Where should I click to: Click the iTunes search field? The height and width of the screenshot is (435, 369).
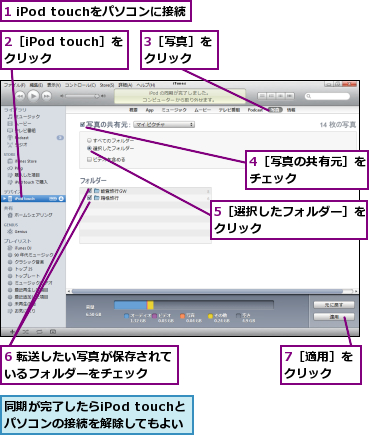point(328,96)
